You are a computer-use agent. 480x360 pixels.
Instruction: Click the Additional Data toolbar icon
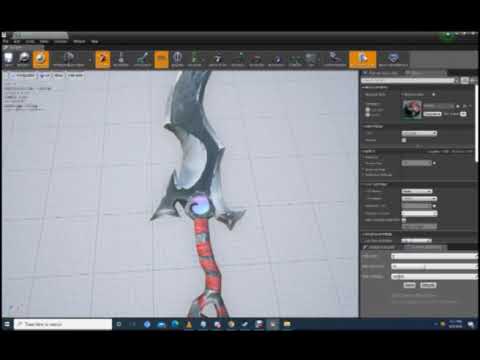(335, 59)
